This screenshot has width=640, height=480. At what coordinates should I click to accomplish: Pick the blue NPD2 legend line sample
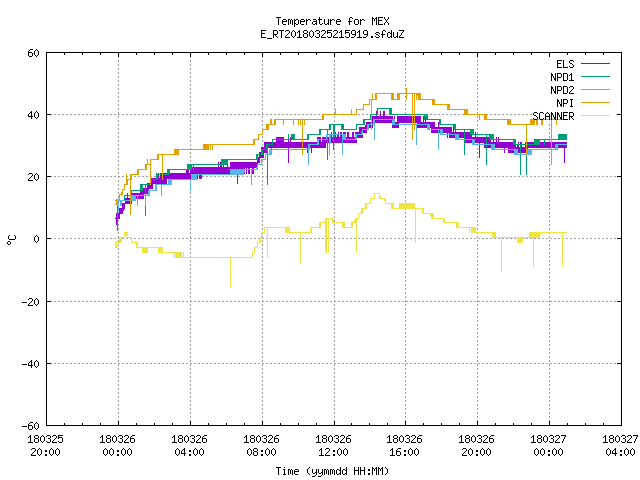tap(595, 90)
